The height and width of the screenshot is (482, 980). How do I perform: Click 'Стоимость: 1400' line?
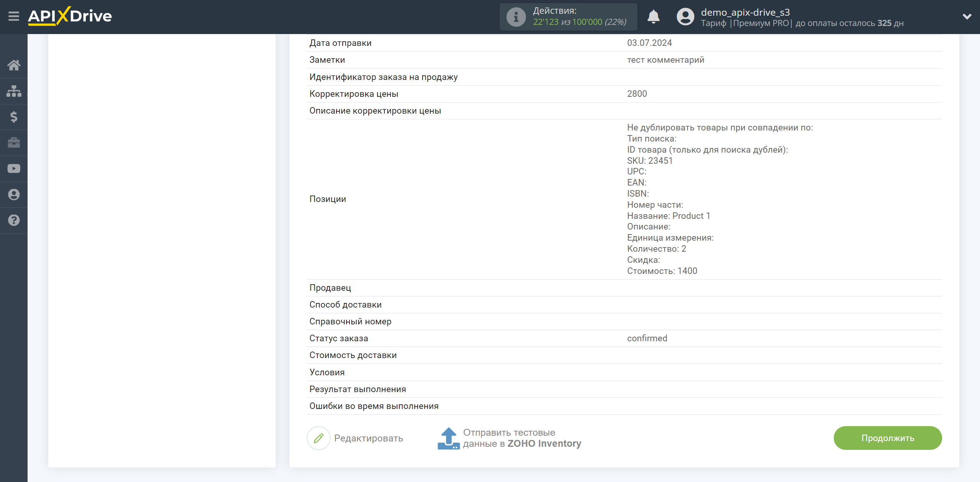(662, 271)
